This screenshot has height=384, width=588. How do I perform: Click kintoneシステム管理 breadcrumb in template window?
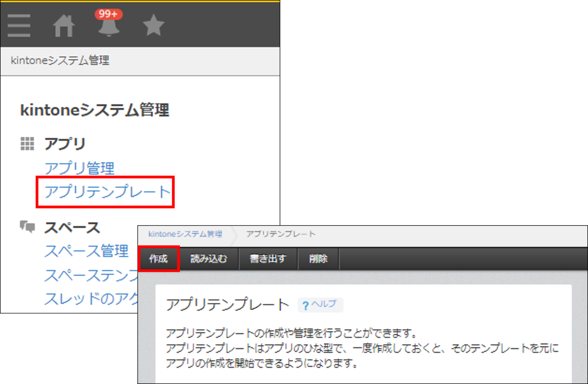[x=185, y=234]
